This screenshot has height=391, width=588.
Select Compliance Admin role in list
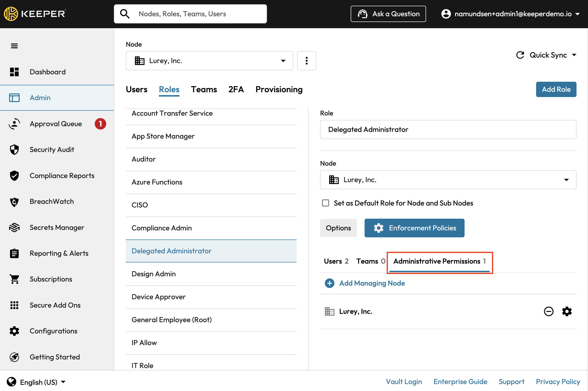[x=161, y=228]
